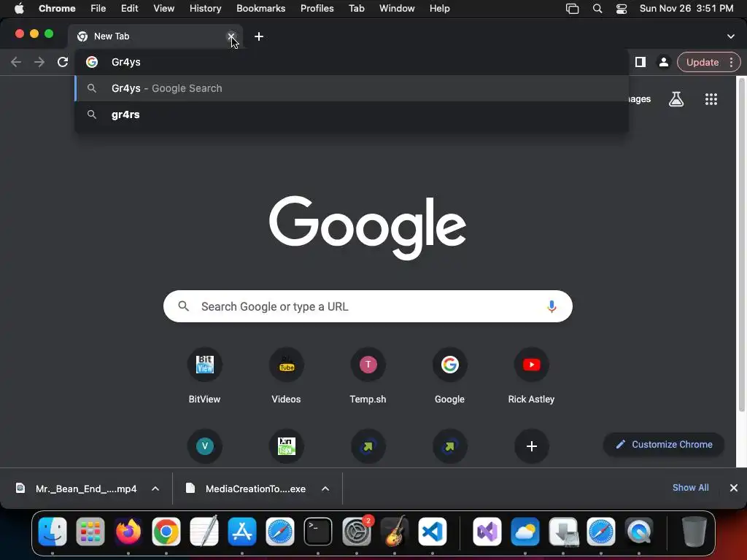Click Show All downloads link
The width and height of the screenshot is (747, 560).
point(690,488)
